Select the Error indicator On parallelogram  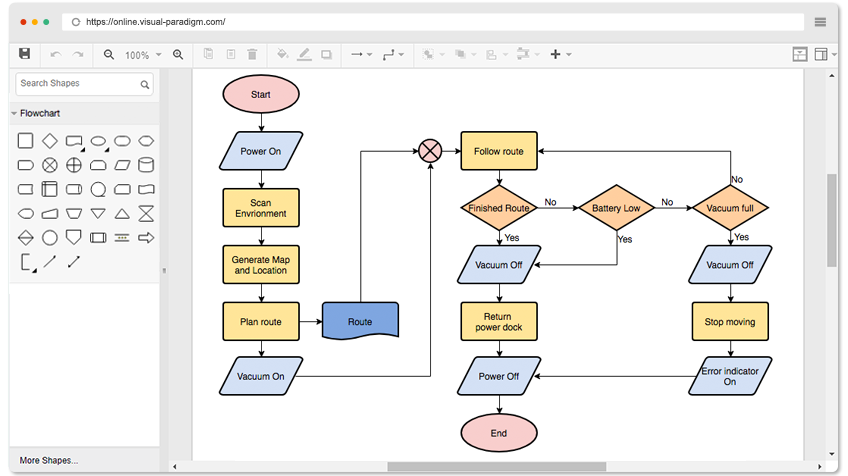click(730, 376)
